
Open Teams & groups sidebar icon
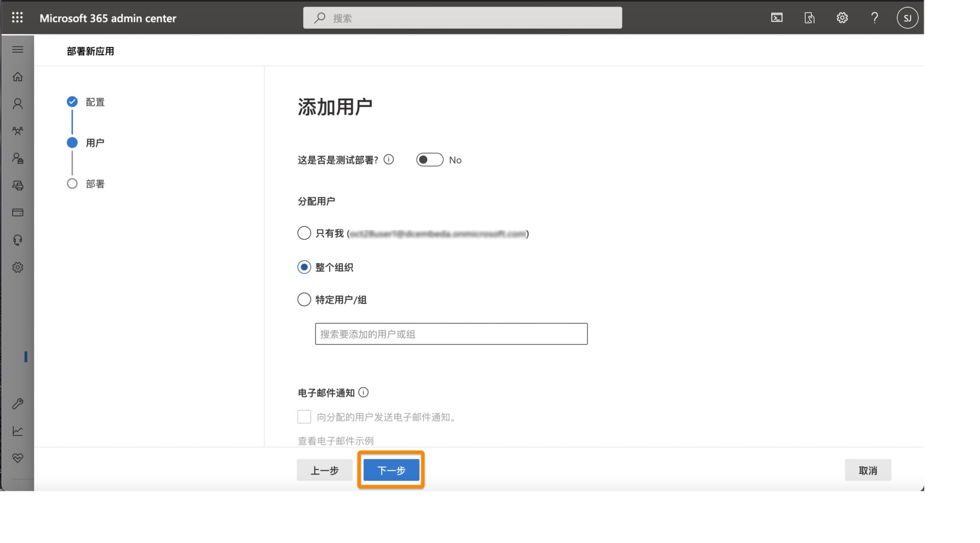coord(18,131)
